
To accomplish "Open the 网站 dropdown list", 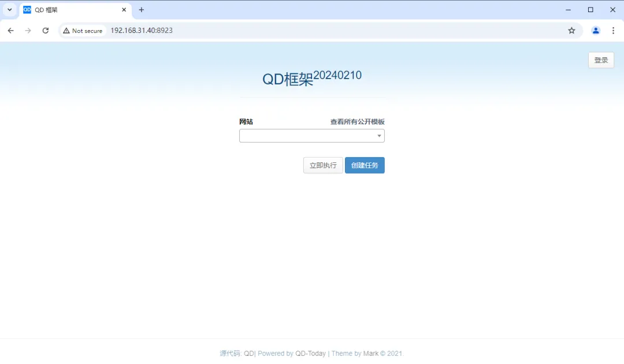I will tap(311, 136).
